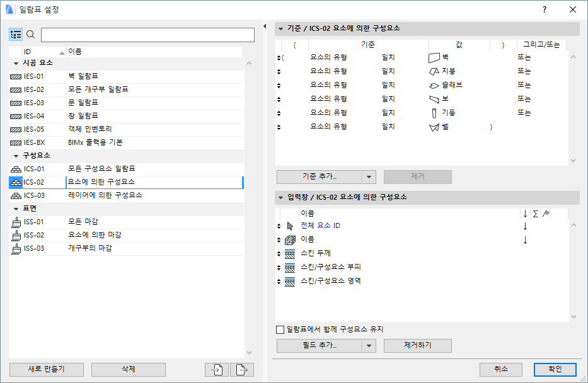Click the flag column header icon

tap(546, 214)
